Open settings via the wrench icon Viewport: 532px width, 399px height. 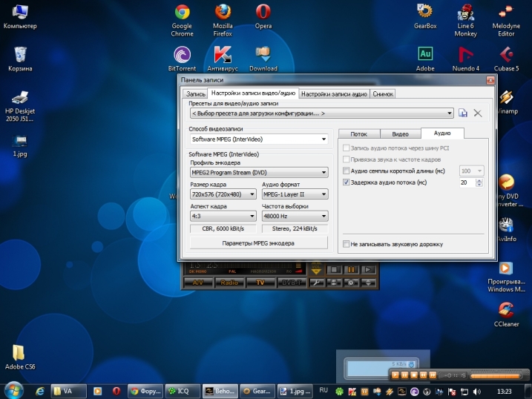315,283
